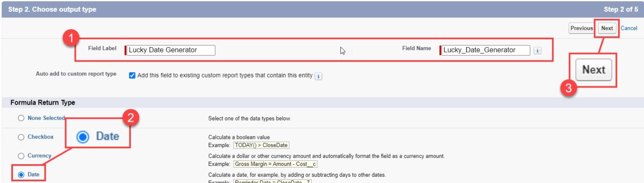
Task: Click the info icon beside Field Name
Action: tap(538, 51)
